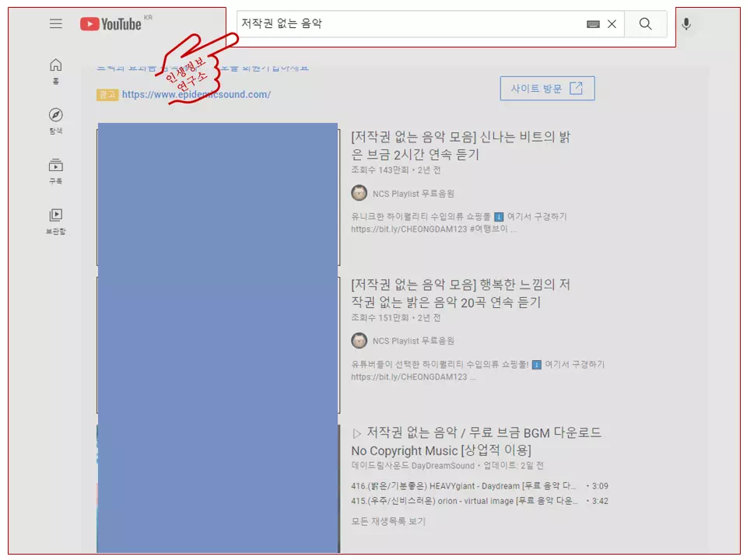The width and height of the screenshot is (747, 560).
Task: Clear the search text with the X icon
Action: 612,24
